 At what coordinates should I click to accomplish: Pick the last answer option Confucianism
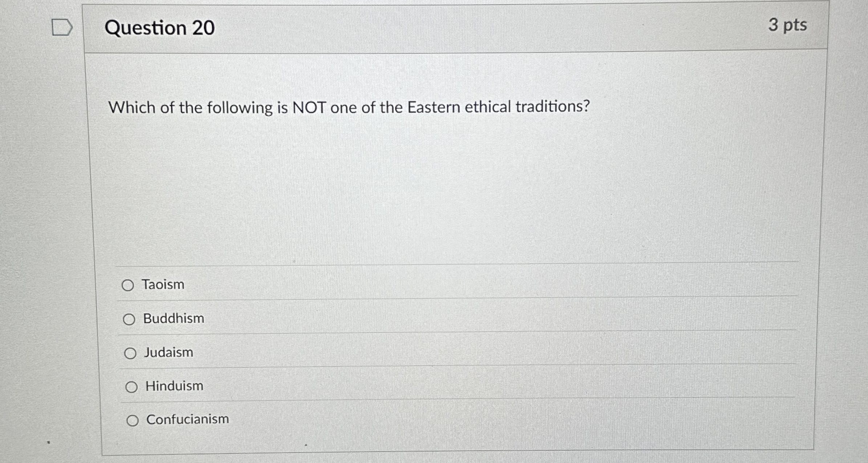coord(133,421)
